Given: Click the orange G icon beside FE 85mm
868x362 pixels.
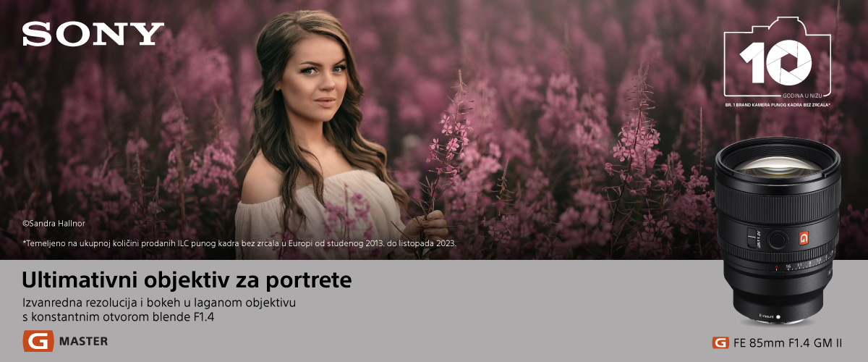Looking at the screenshot, I should 720,342.
